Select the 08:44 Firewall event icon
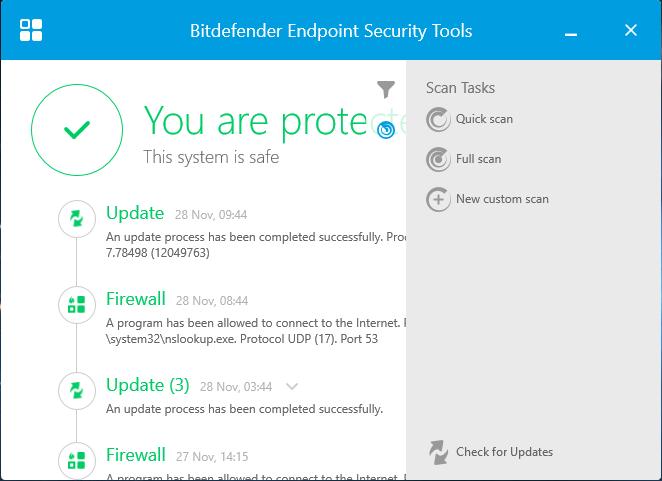 coord(77,304)
